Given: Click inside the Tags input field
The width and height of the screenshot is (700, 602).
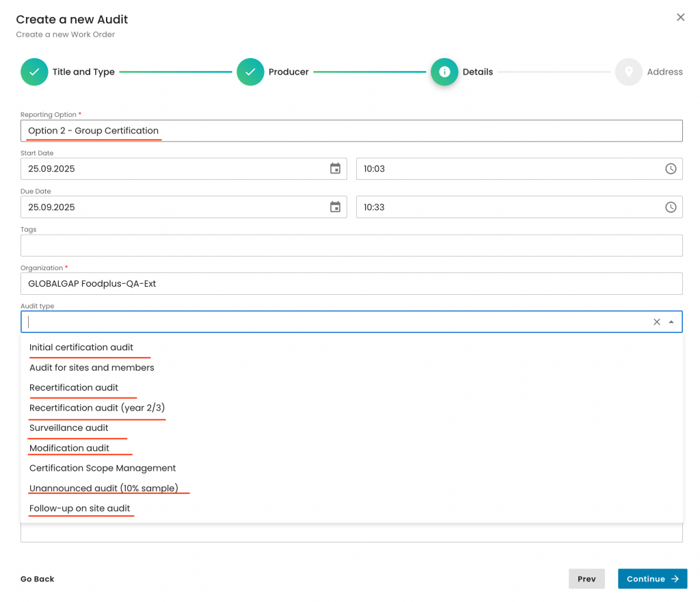Looking at the screenshot, I should (351, 246).
